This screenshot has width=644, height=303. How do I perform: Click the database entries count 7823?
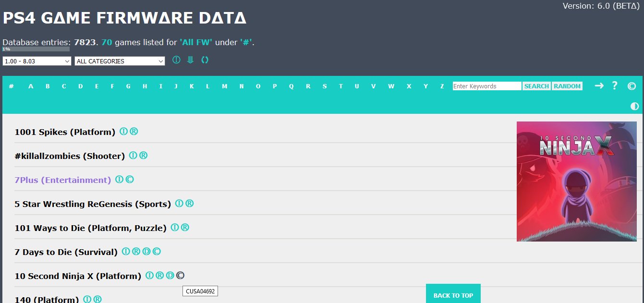pyautogui.click(x=85, y=42)
